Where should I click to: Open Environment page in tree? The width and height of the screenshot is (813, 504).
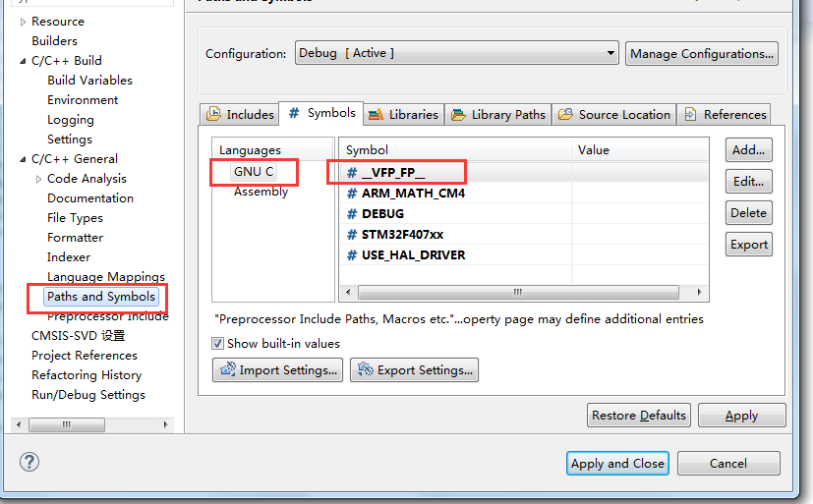(x=83, y=100)
